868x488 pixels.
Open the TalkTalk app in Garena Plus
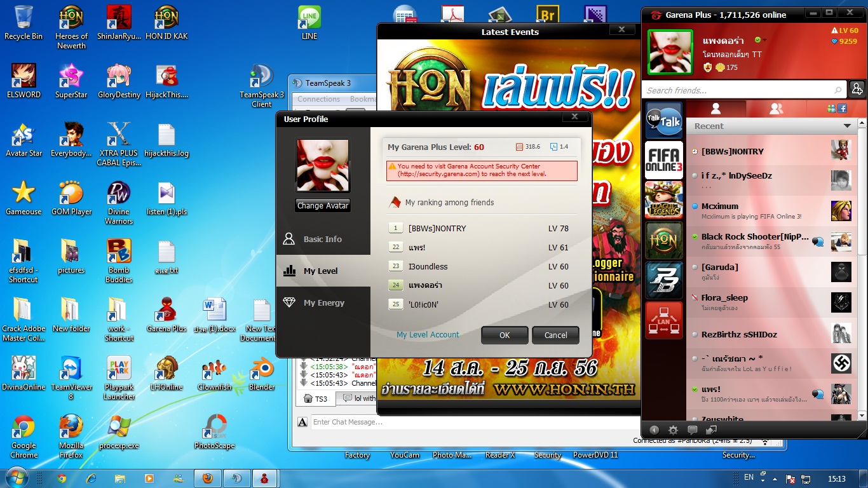coord(663,120)
